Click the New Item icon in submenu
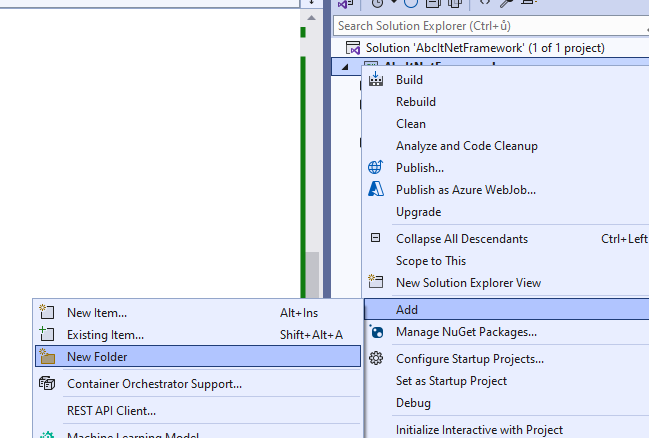Image resolution: width=649 pixels, height=438 pixels. point(46,313)
